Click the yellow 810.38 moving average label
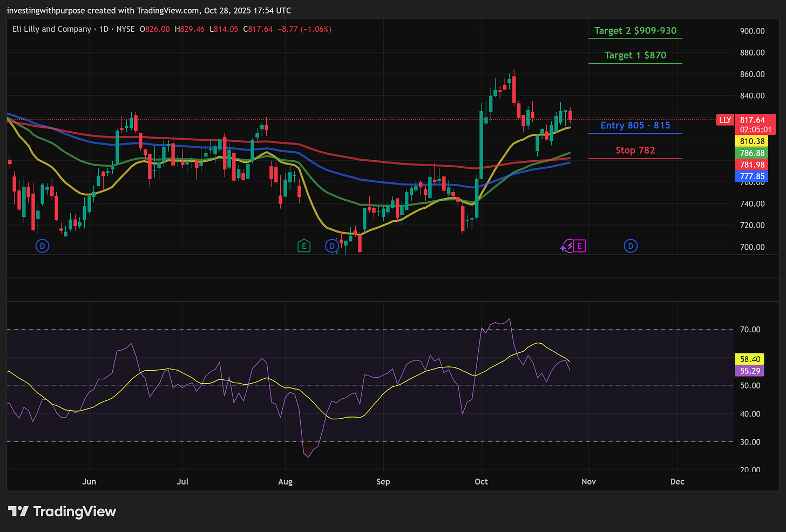The width and height of the screenshot is (786, 532). click(x=753, y=141)
